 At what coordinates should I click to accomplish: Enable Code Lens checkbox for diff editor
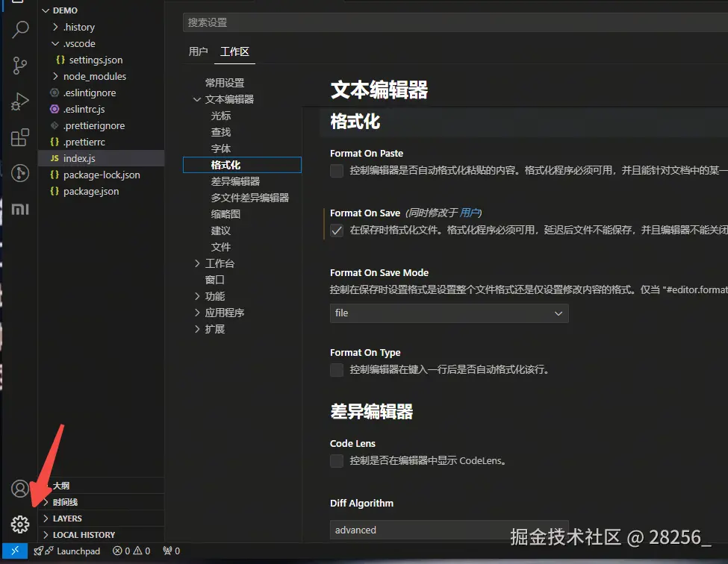pyautogui.click(x=337, y=461)
